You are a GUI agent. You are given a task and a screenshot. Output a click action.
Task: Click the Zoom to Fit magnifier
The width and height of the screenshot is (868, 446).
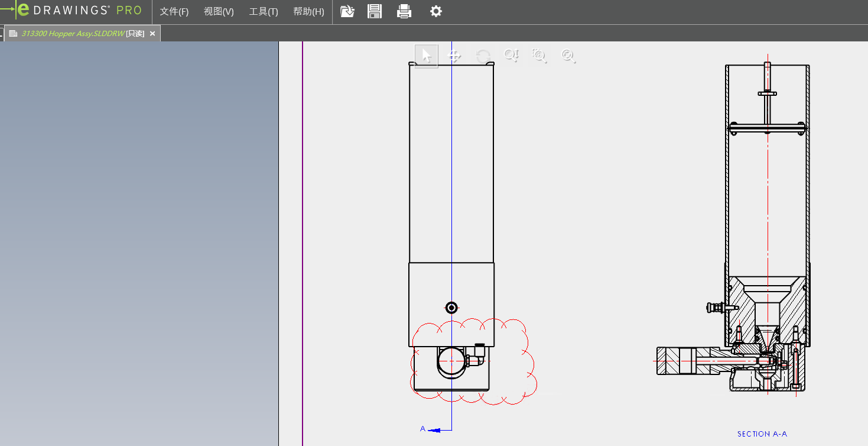511,56
